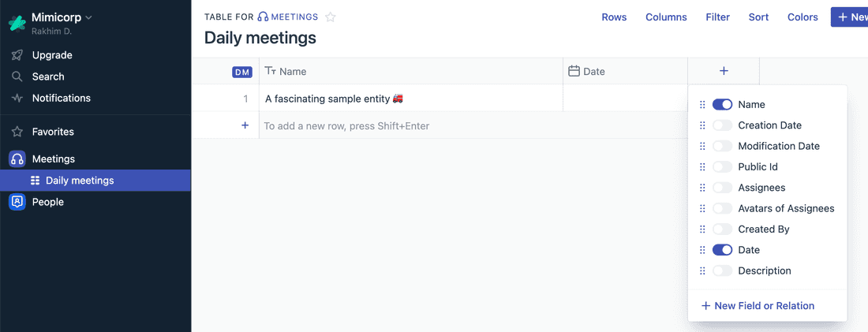Select Daily meetings view in sidebar
The width and height of the screenshot is (868, 332).
point(80,181)
